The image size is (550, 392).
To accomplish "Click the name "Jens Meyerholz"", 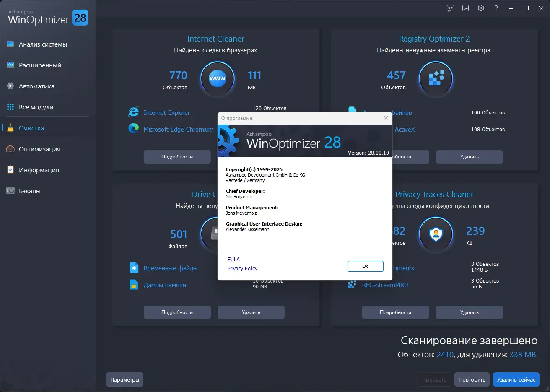I will (241, 213).
